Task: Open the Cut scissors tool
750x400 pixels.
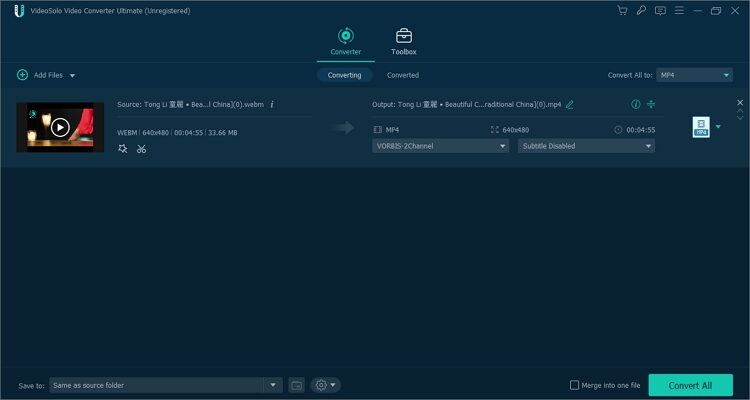Action: pos(141,149)
